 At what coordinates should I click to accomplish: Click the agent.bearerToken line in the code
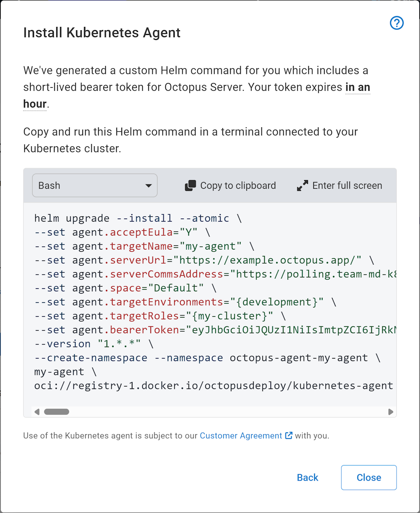168,330
